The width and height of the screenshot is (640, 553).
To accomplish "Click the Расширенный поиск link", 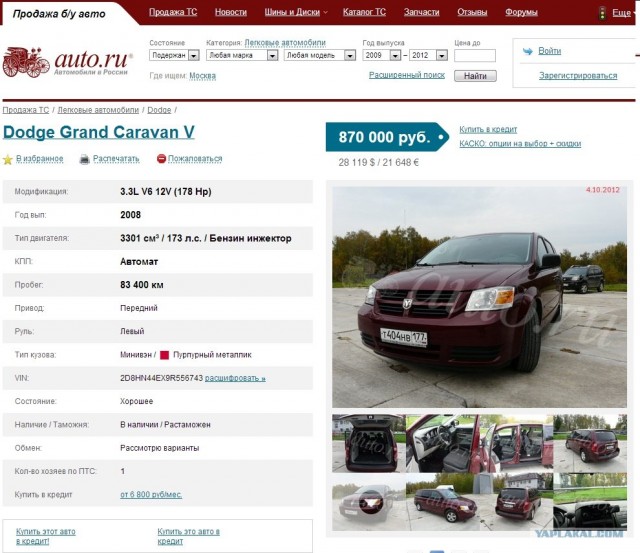I will 406,75.
